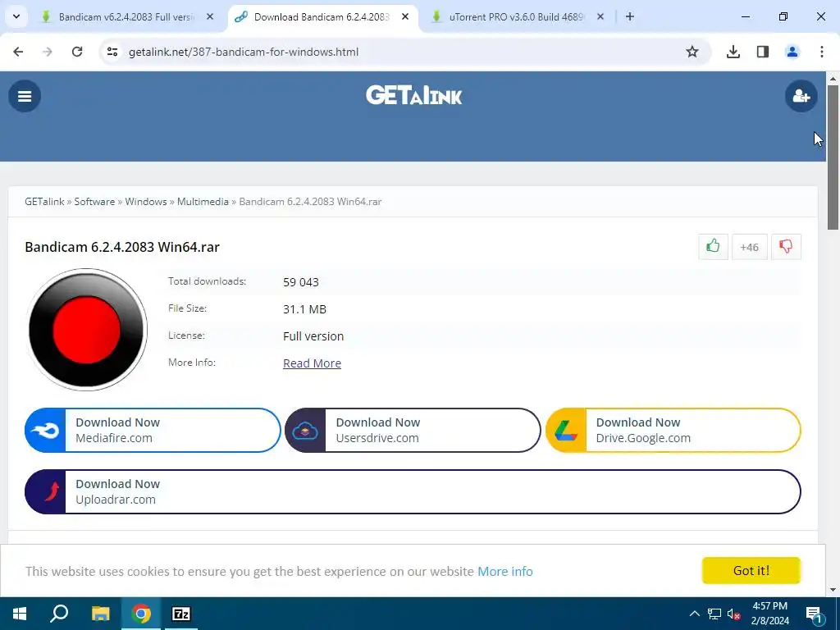
Task: Open the Windows breadcrumb link
Action: click(x=146, y=202)
